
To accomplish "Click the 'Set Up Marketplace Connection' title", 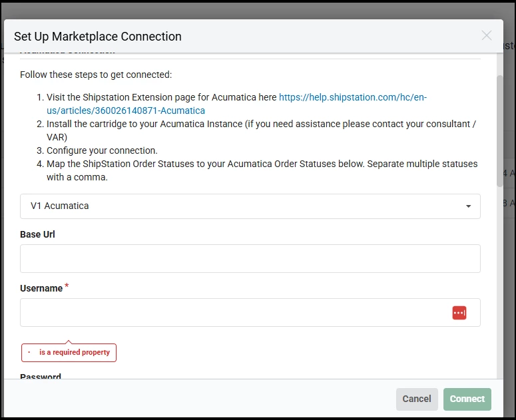I will click(x=98, y=37).
